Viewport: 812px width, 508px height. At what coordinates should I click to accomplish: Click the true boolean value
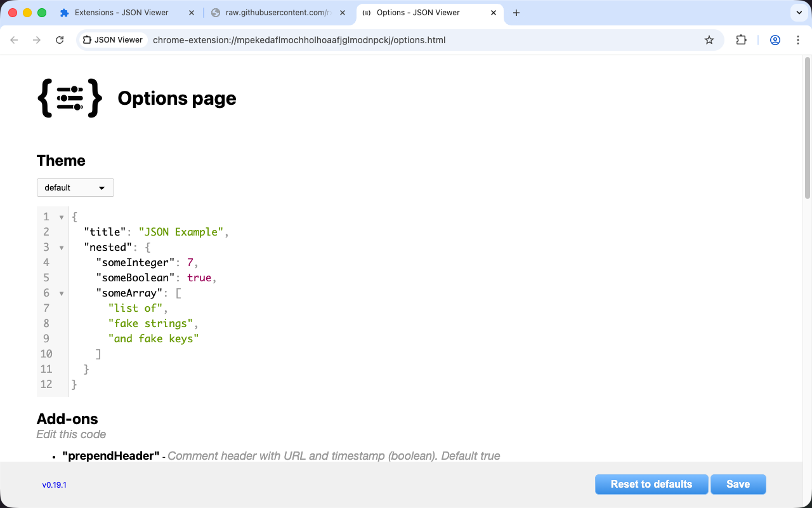(199, 277)
